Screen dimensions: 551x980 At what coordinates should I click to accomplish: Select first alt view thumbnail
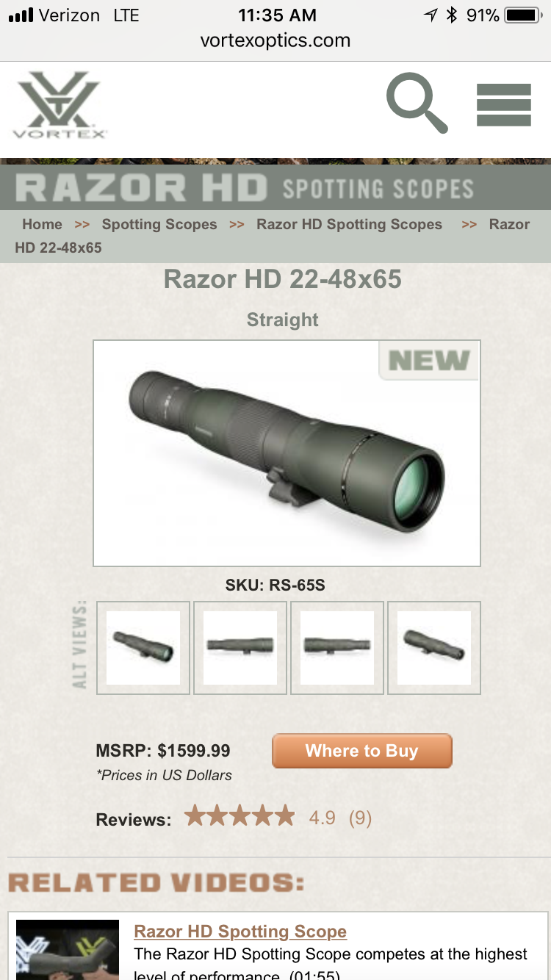pos(143,647)
